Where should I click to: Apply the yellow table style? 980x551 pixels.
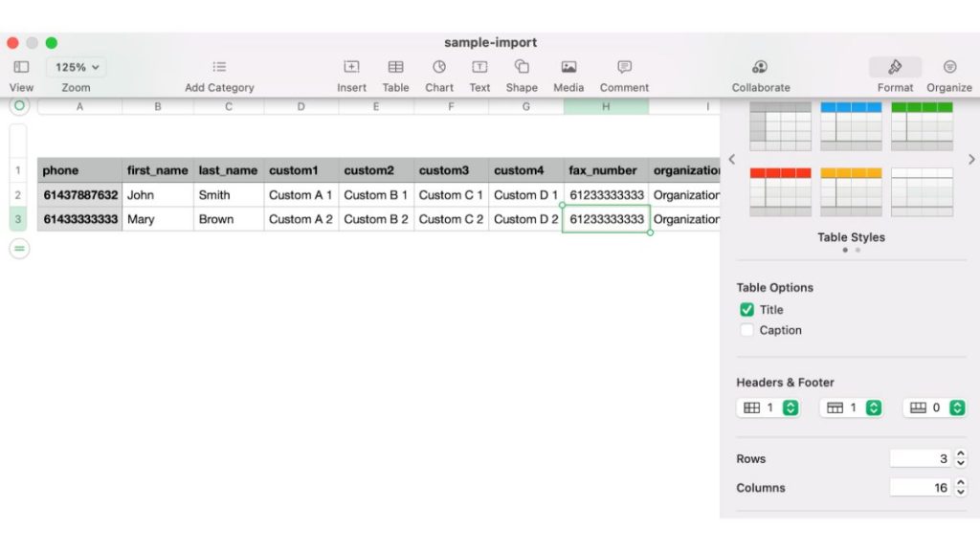(851, 191)
